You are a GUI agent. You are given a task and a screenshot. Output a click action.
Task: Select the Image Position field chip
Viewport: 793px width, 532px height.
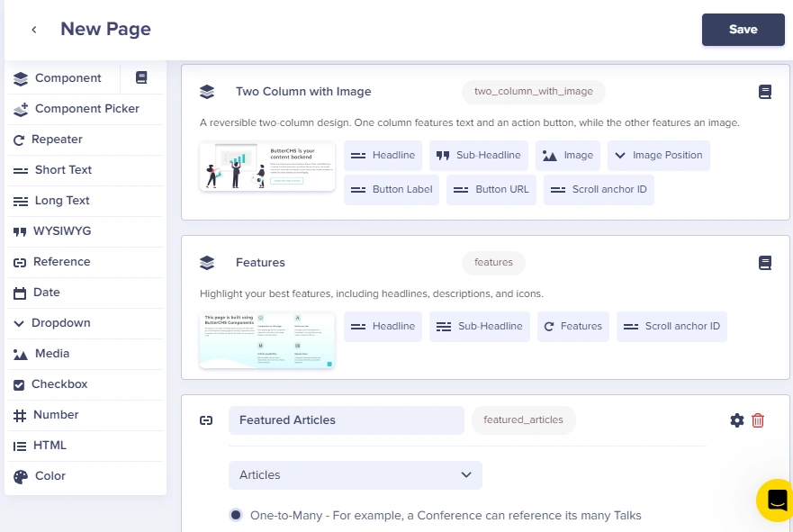point(659,155)
